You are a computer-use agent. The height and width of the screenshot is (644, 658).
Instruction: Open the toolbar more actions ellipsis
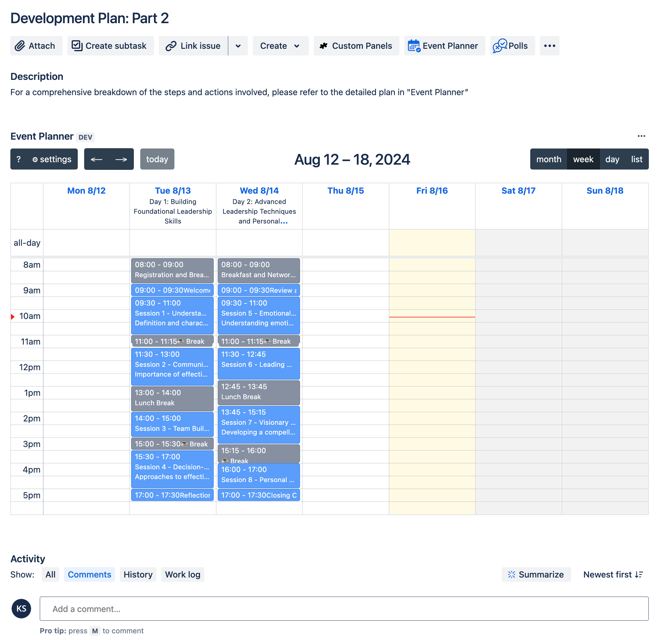549,46
